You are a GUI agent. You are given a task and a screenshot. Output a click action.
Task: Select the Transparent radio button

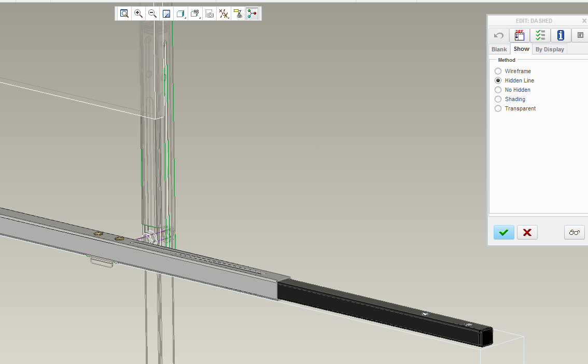pyautogui.click(x=498, y=109)
